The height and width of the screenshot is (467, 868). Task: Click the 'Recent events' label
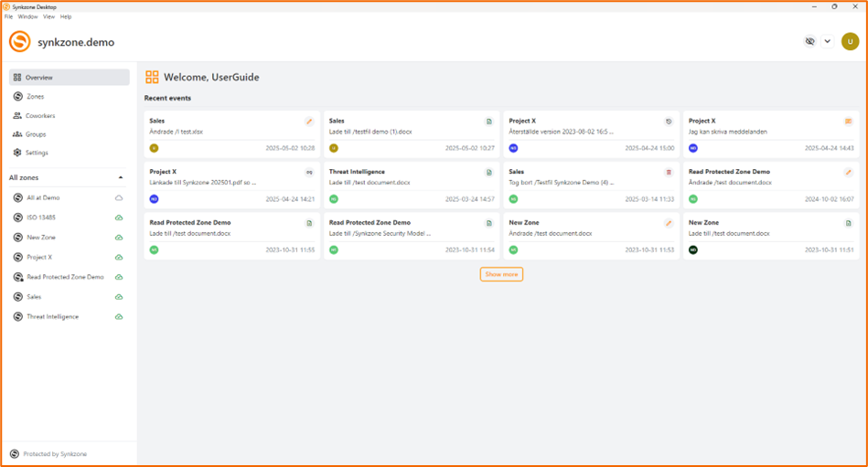tap(167, 99)
